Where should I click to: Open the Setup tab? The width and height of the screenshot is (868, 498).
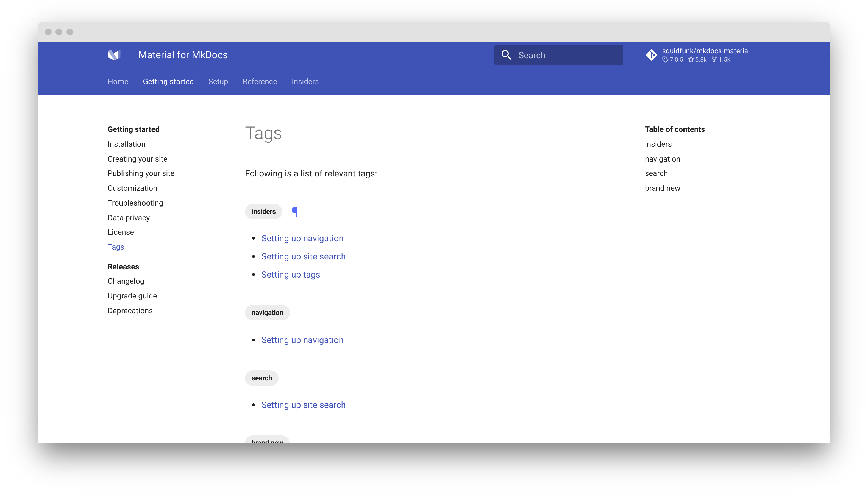click(218, 81)
